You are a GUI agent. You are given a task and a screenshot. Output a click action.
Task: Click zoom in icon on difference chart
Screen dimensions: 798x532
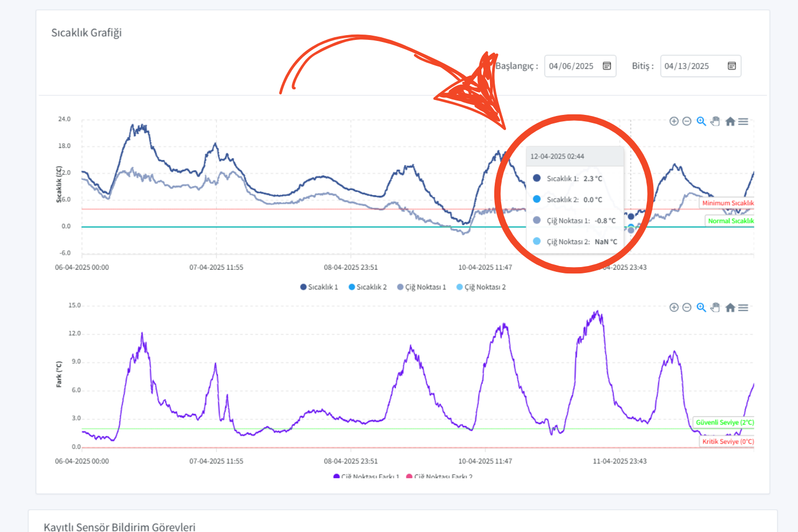click(x=673, y=307)
